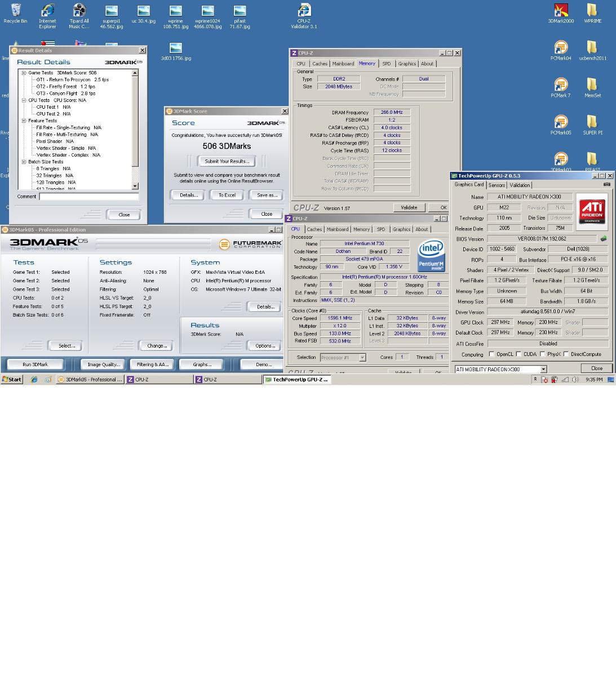Click the Run 3DMark button
The image size is (616, 676).
(x=35, y=364)
